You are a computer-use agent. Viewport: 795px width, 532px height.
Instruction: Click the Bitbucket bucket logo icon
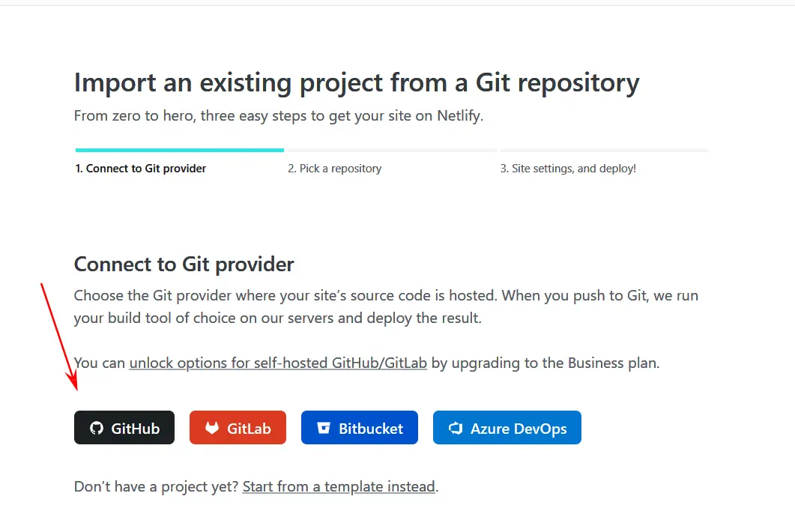tap(324, 428)
